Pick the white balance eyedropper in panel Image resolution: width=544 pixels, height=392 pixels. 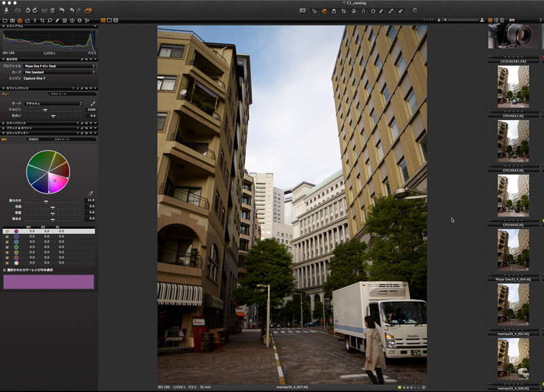93,103
